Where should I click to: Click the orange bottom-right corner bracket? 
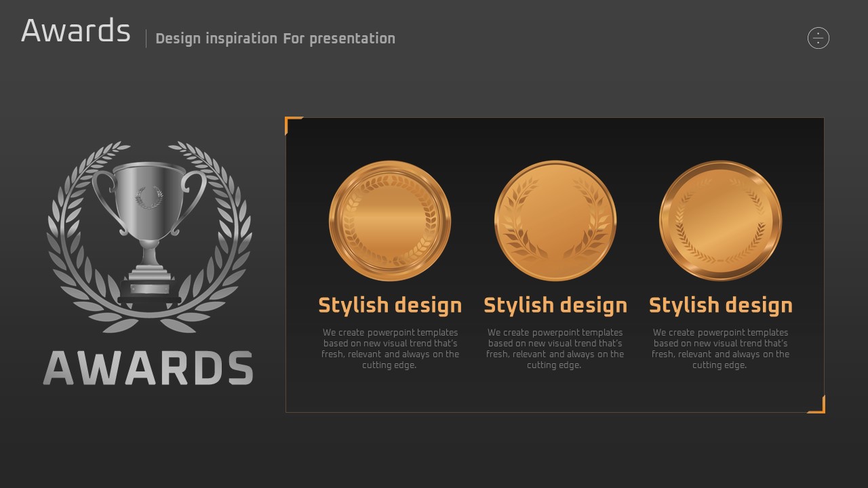pos(819,407)
